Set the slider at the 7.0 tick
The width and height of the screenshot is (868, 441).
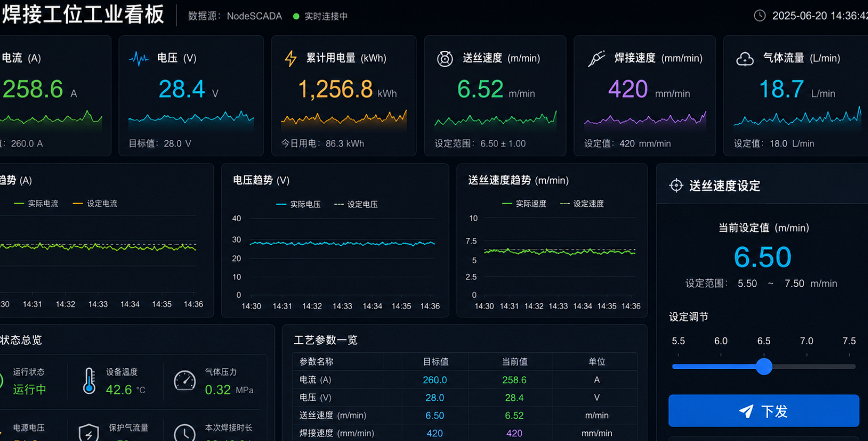(807, 366)
